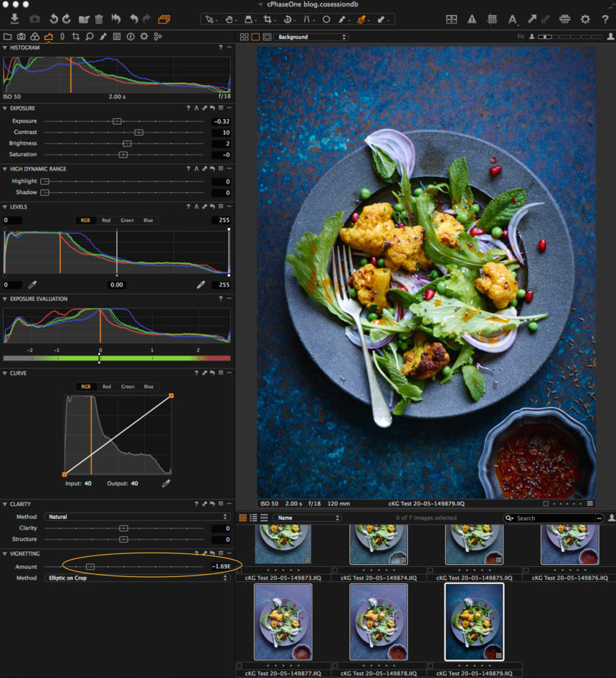The height and width of the screenshot is (678, 616).
Task: Click the help question mark on the Histogram panel
Action: coord(221,47)
